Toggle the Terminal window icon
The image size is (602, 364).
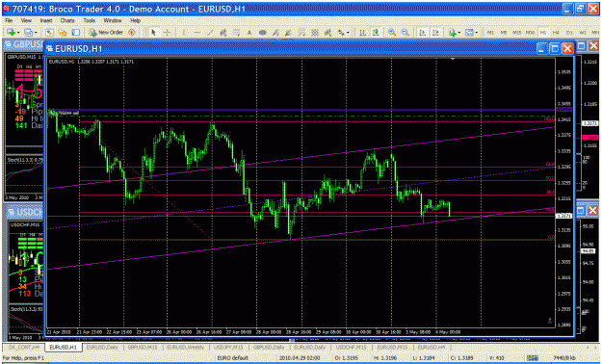[x=76, y=33]
